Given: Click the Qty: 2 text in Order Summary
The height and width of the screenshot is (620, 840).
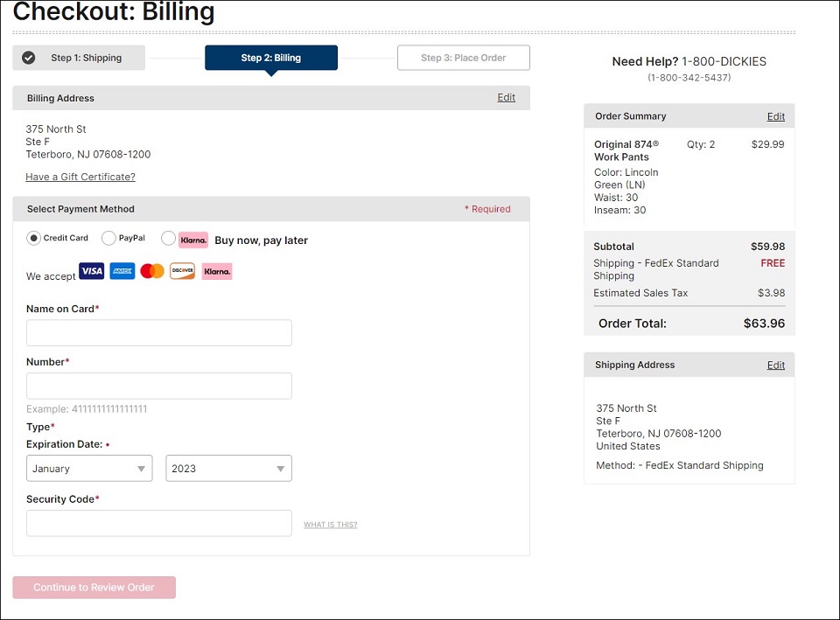Looking at the screenshot, I should point(701,144).
